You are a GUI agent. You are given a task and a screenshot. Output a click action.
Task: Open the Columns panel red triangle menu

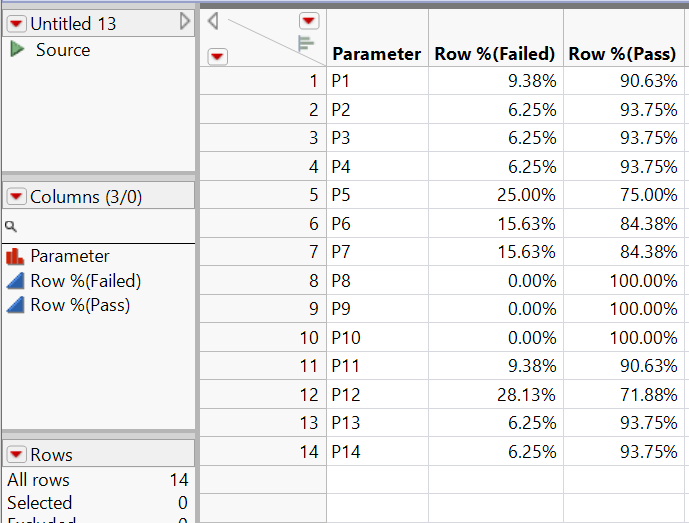tap(17, 197)
